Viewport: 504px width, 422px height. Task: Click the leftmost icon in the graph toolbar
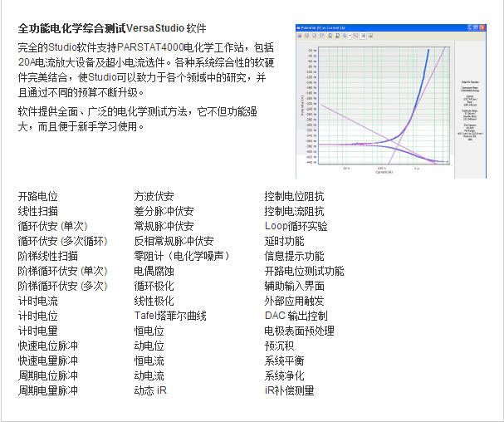[300, 36]
